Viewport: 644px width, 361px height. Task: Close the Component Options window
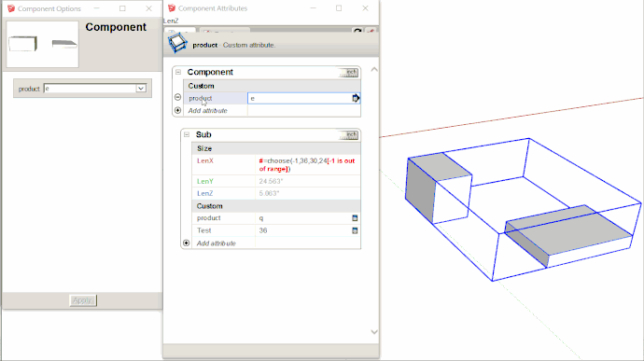148,8
